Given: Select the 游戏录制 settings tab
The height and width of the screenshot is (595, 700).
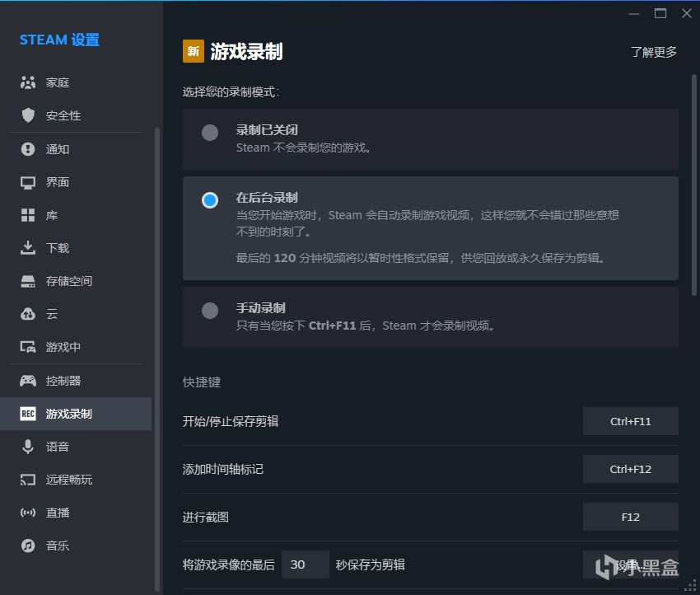Looking at the screenshot, I should [76, 414].
